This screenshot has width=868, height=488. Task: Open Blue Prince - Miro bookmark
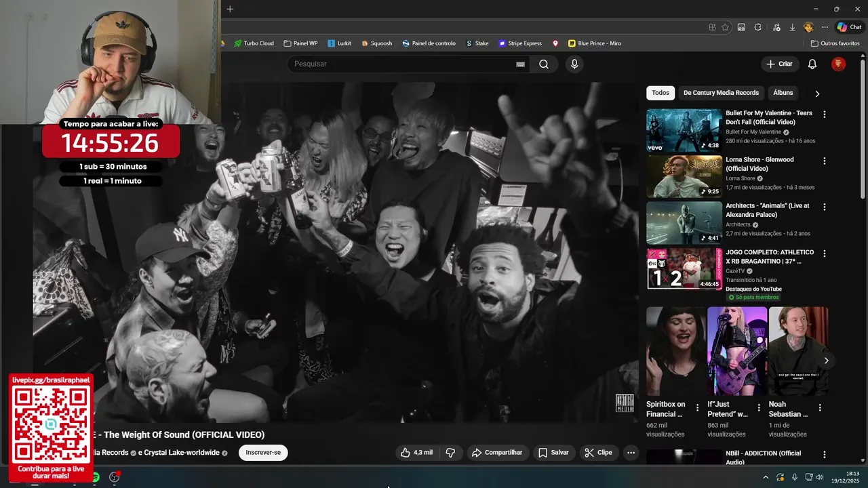[x=595, y=43]
